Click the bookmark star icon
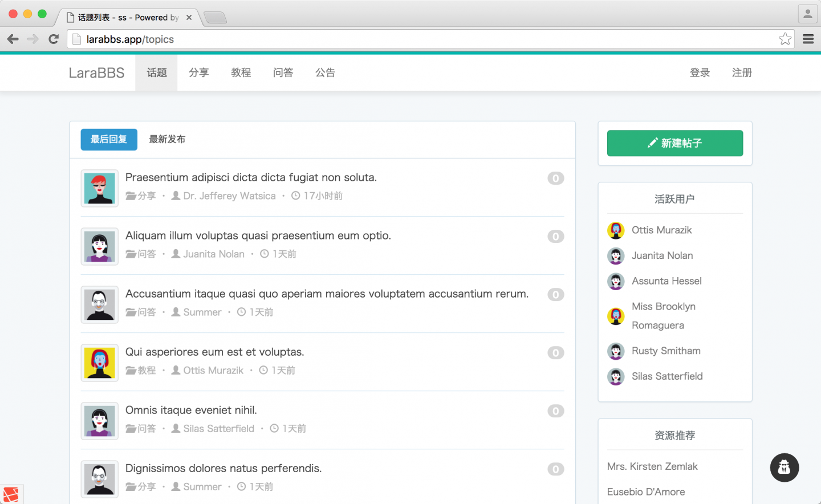The image size is (821, 504). tap(785, 39)
